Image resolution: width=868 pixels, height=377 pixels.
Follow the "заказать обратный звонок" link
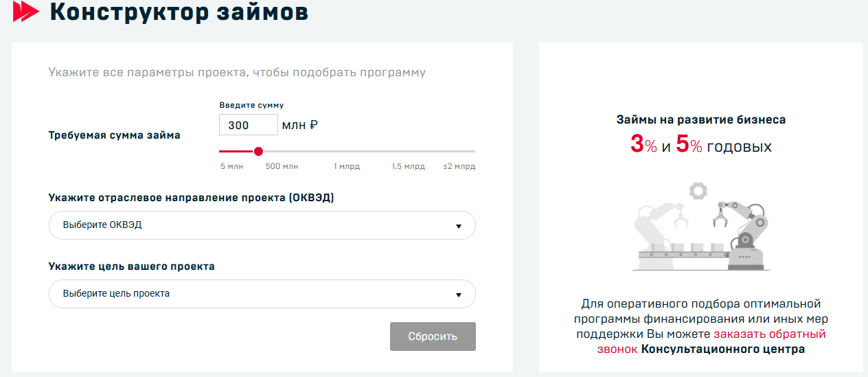click(x=769, y=334)
